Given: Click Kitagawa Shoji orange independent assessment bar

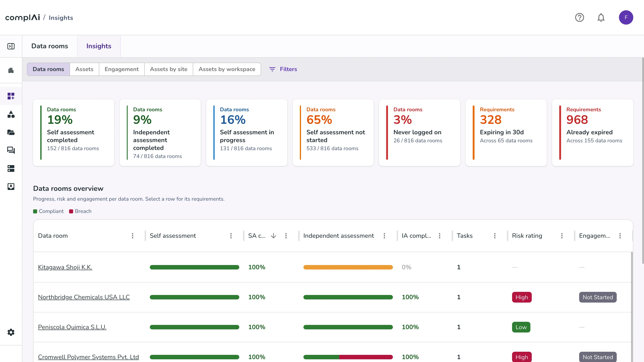Looking at the screenshot, I should 348,267.
